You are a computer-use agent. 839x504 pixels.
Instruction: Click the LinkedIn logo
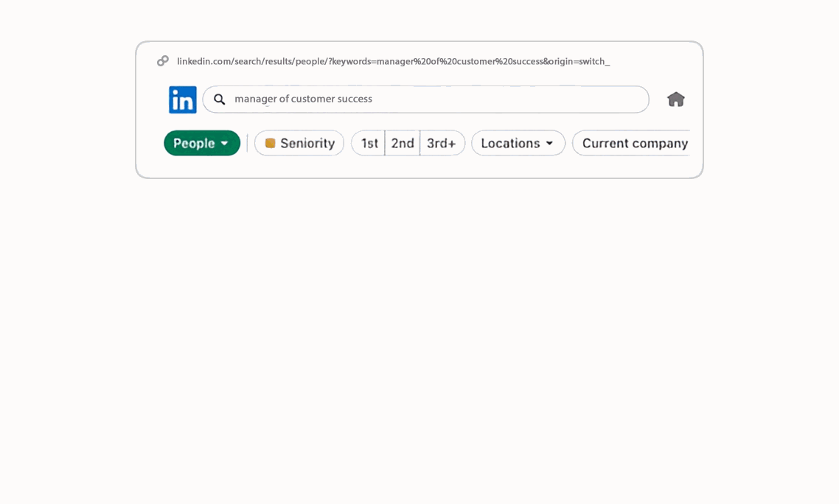click(x=183, y=99)
